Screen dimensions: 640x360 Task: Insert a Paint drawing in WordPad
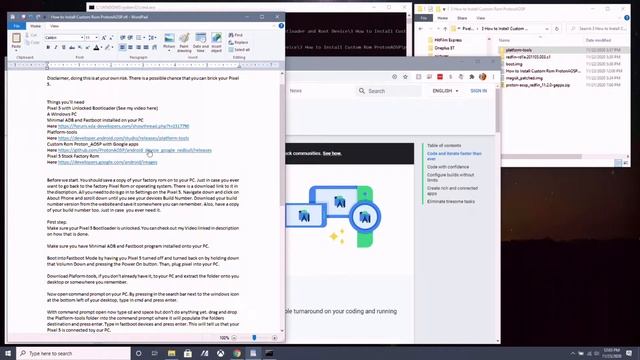coord(184,42)
